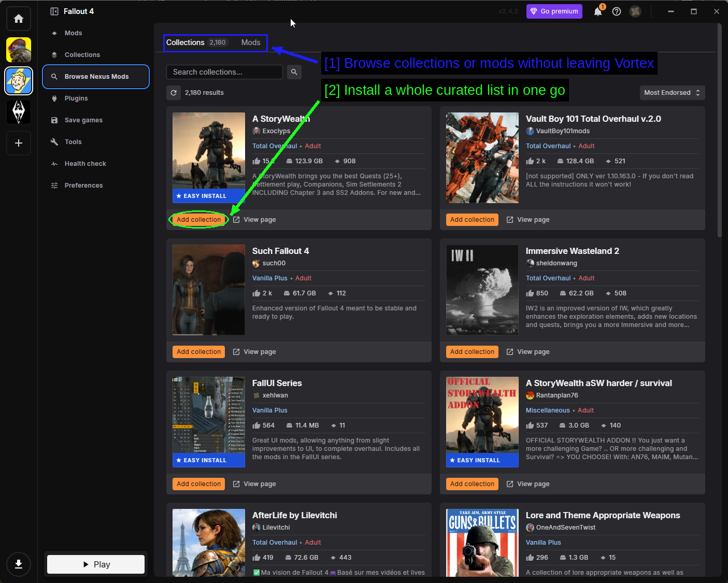Image resolution: width=728 pixels, height=583 pixels.
Task: Collapse the sidebar panel icon beside Fallout 4
Action: (x=54, y=11)
